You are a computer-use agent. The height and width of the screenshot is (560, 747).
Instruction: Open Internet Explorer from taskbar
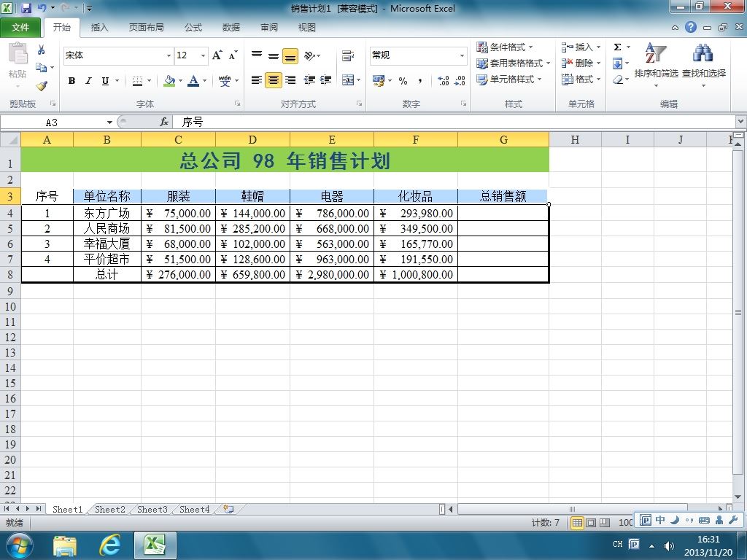click(x=109, y=545)
